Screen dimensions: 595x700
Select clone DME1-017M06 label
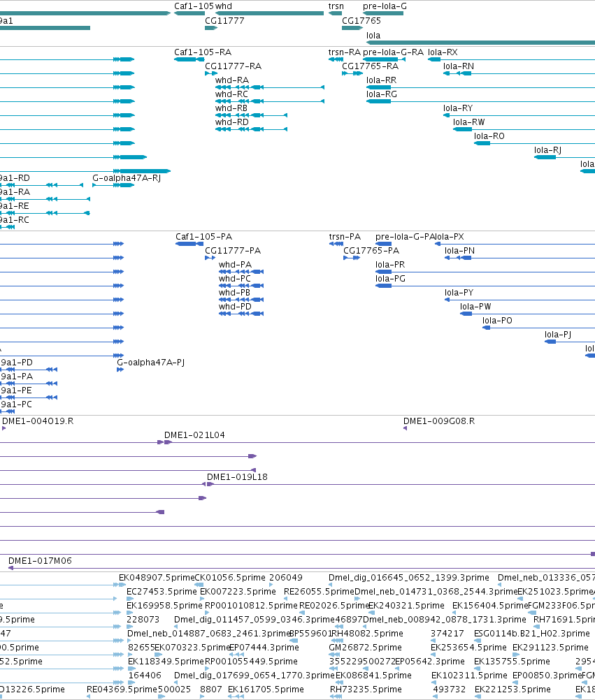click(x=41, y=561)
